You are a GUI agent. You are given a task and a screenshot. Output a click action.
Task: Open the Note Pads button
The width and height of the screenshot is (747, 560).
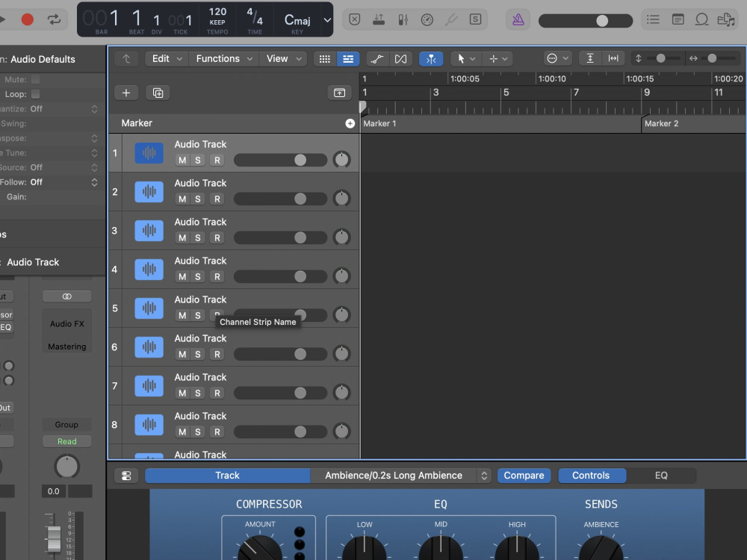(678, 19)
